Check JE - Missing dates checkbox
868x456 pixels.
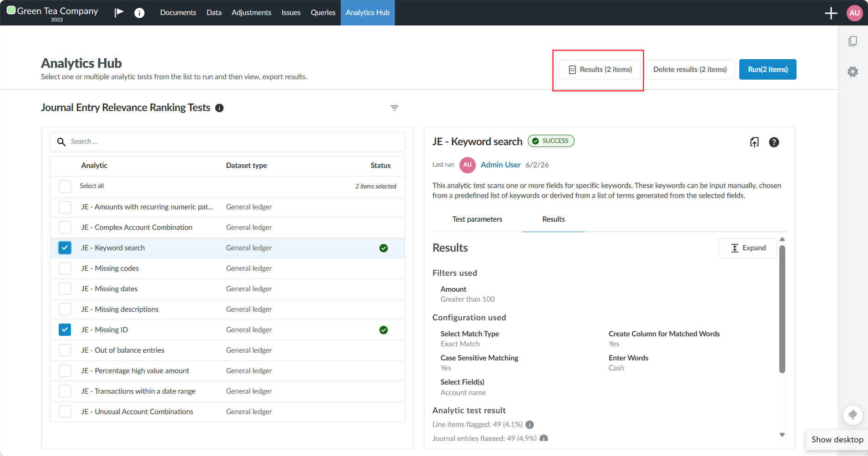click(x=65, y=289)
